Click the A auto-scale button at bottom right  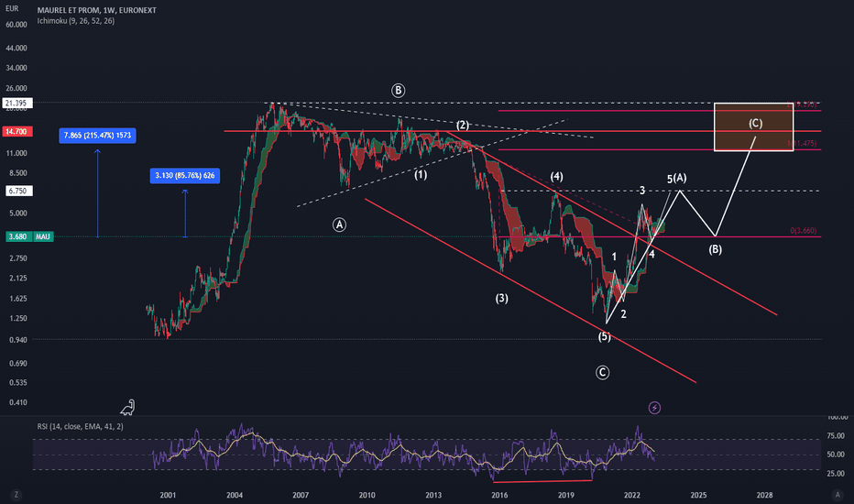point(838,495)
